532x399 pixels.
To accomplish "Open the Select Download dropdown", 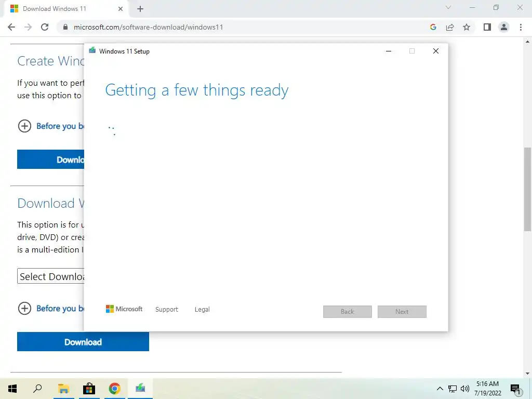I will click(50, 276).
